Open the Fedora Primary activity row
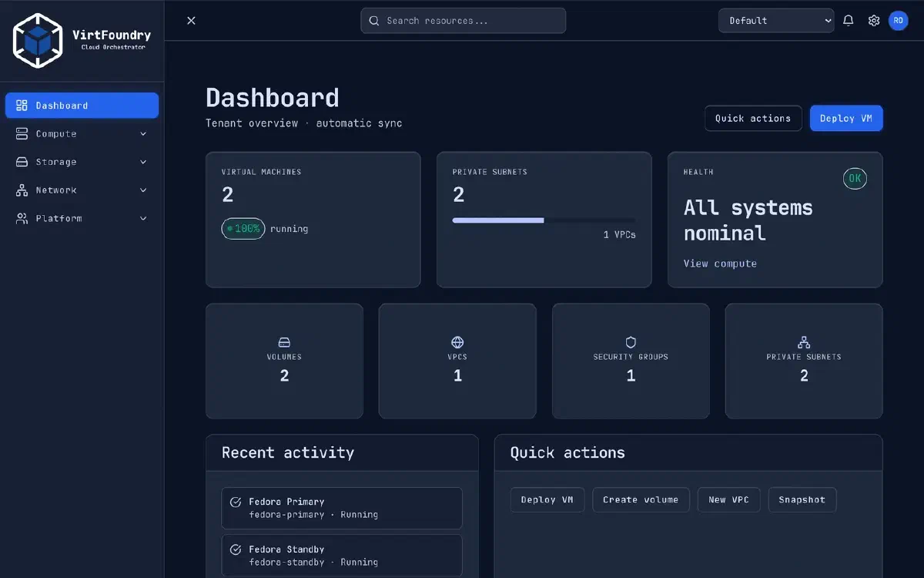This screenshot has height=578, width=924. tap(342, 509)
